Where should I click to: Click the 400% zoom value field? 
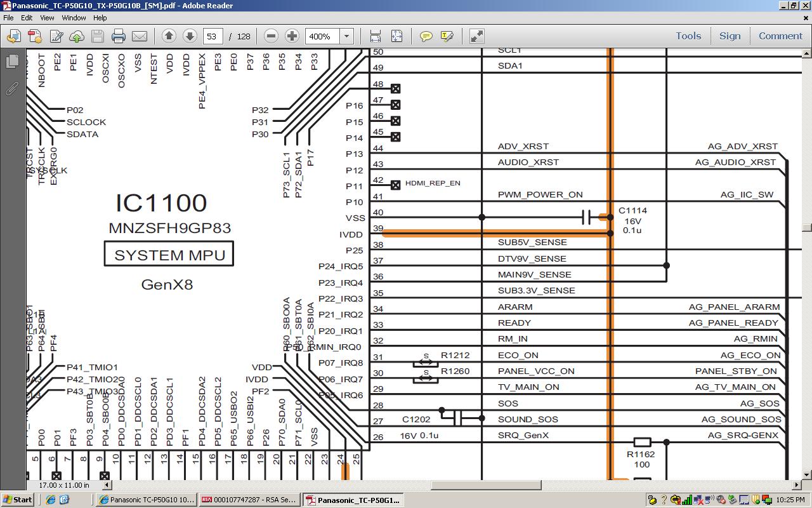tap(323, 36)
